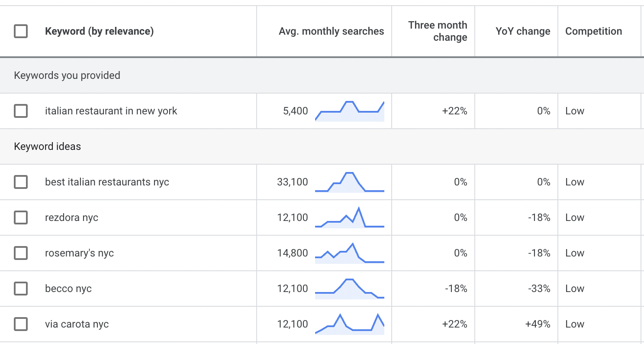644x344 pixels.
Task: Sort by Avg. monthly searches header
Action: [x=331, y=31]
